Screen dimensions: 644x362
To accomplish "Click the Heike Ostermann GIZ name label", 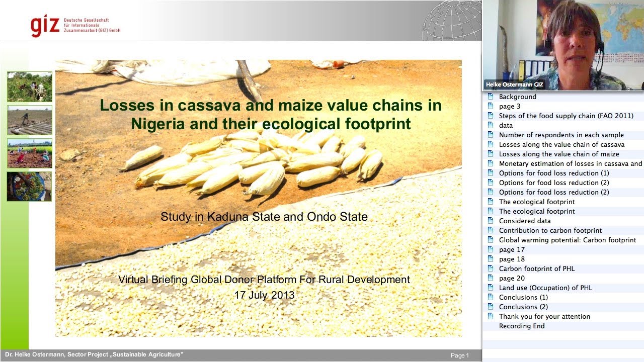I will [514, 85].
